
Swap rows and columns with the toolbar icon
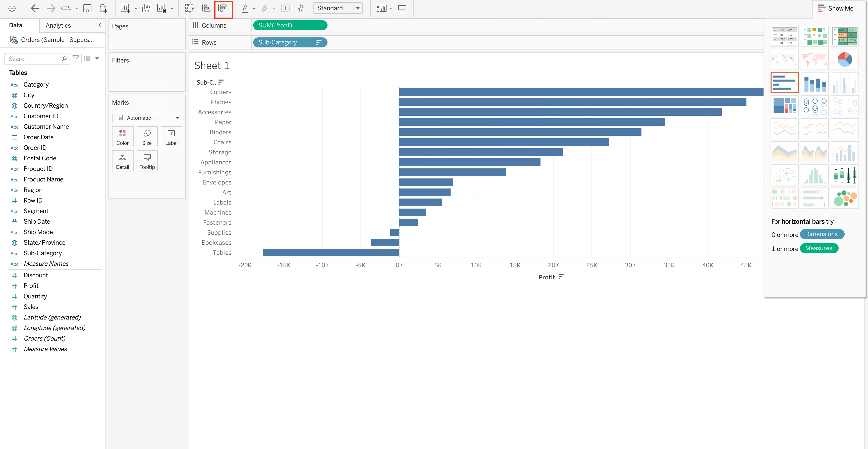click(189, 8)
